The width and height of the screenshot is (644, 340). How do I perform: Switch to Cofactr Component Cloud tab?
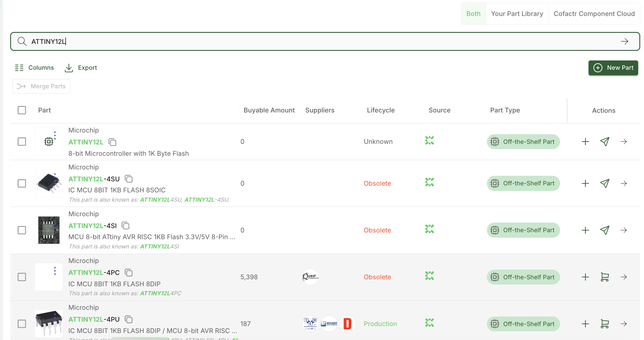coord(594,14)
